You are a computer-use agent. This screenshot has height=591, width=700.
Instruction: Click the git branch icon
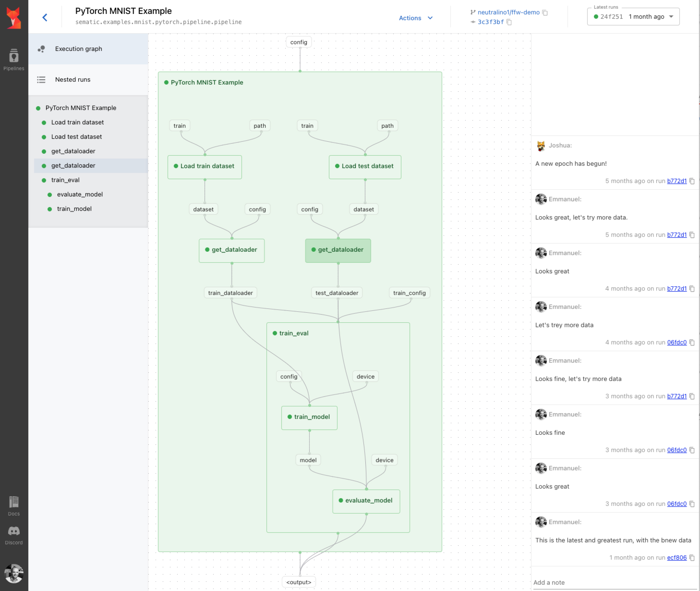click(x=473, y=12)
